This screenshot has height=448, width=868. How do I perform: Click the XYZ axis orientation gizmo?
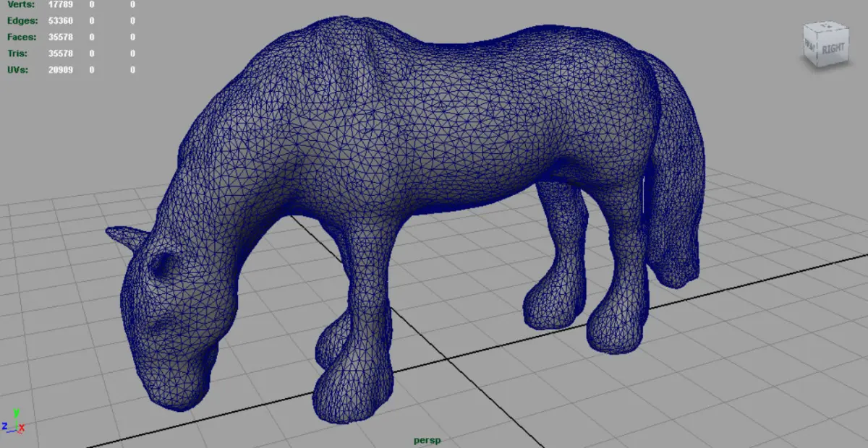click(x=13, y=421)
